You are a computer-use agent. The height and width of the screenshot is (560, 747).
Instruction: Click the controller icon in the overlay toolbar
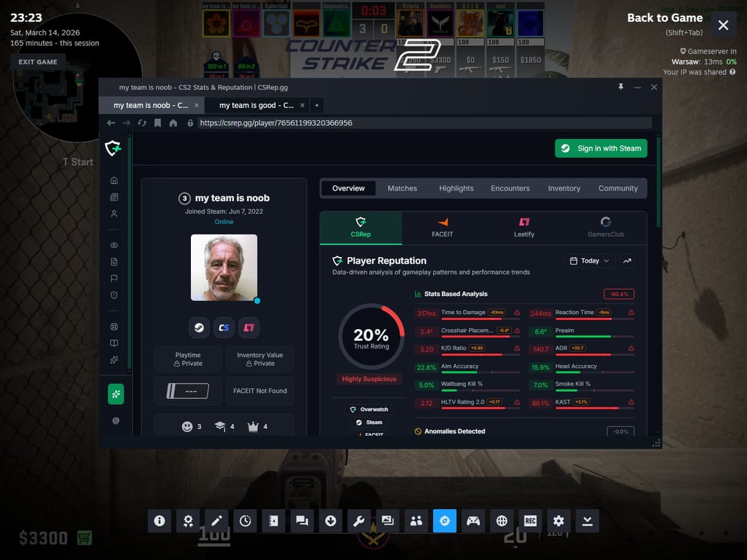click(x=473, y=521)
